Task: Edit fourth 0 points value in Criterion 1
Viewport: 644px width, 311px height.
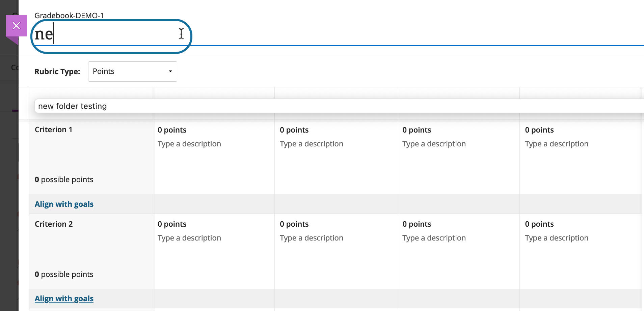Action: (539, 130)
